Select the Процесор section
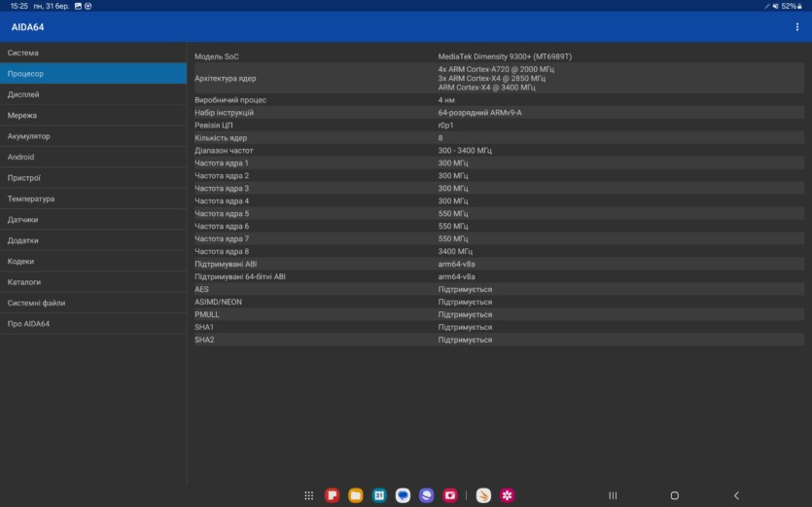Viewport: 812px width, 507px height. click(93, 74)
